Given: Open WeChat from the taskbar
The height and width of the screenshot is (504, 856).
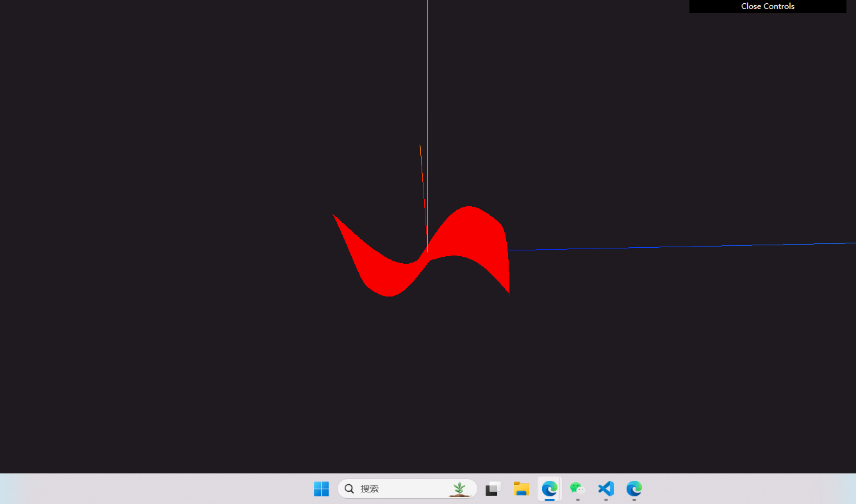Looking at the screenshot, I should pyautogui.click(x=577, y=489).
